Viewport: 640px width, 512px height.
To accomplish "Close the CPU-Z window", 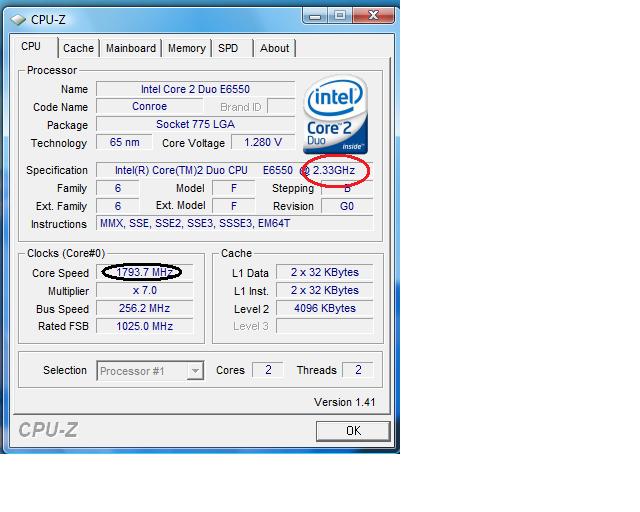I will pyautogui.click(x=373, y=16).
